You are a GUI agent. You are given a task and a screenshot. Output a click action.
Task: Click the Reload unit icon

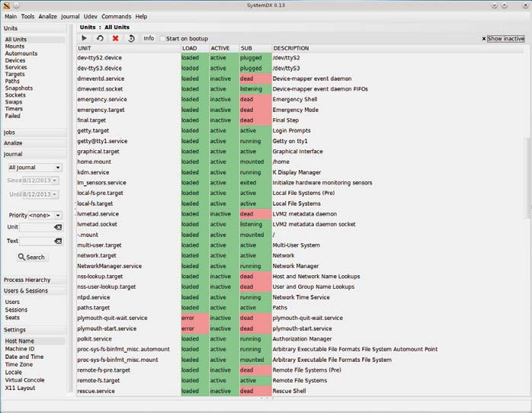click(131, 38)
